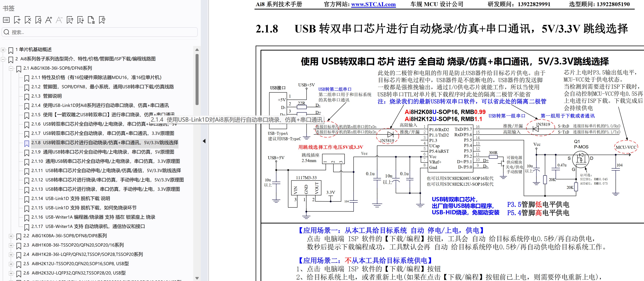Click the 2.1.8 section heading in document
Image resolution: width=644 pixels, height=281 pixels.
coord(442,28)
